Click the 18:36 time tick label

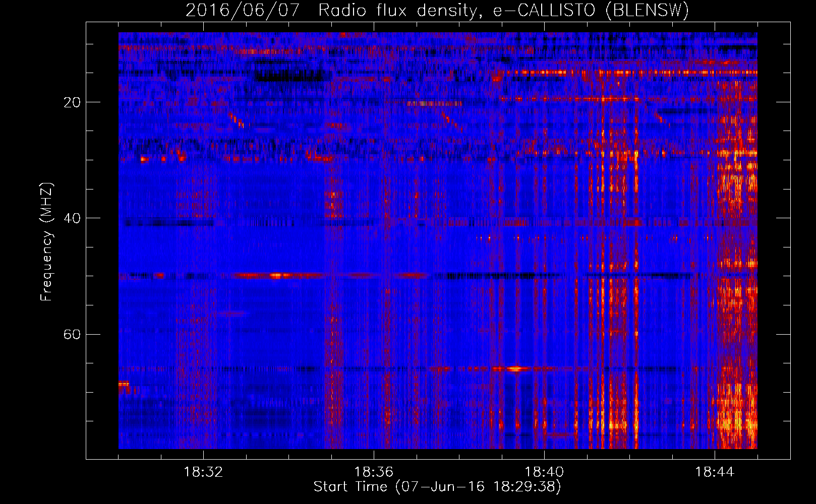[374, 472]
